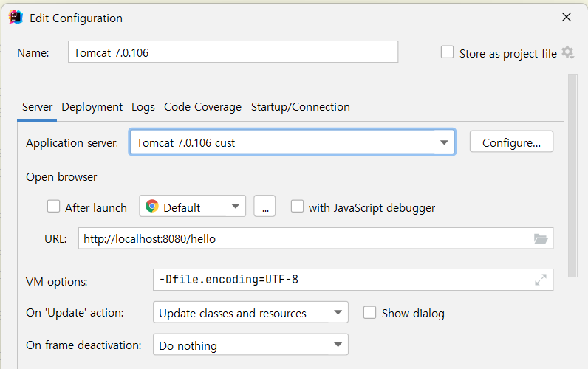Click the Chrome icon in browser selector
588x369 pixels.
(x=152, y=206)
